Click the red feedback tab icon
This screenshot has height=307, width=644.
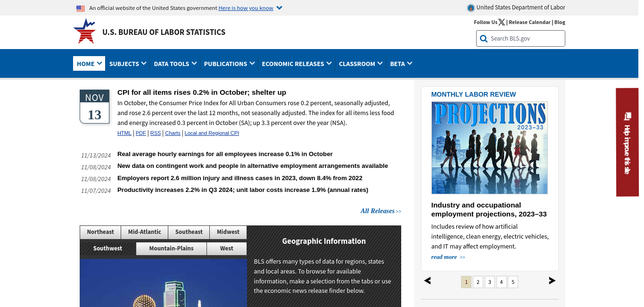(x=627, y=116)
